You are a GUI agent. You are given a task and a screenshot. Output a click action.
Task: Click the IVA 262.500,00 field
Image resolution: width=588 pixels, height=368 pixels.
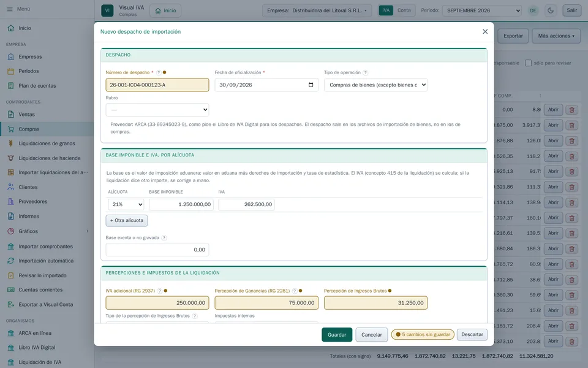(246, 204)
